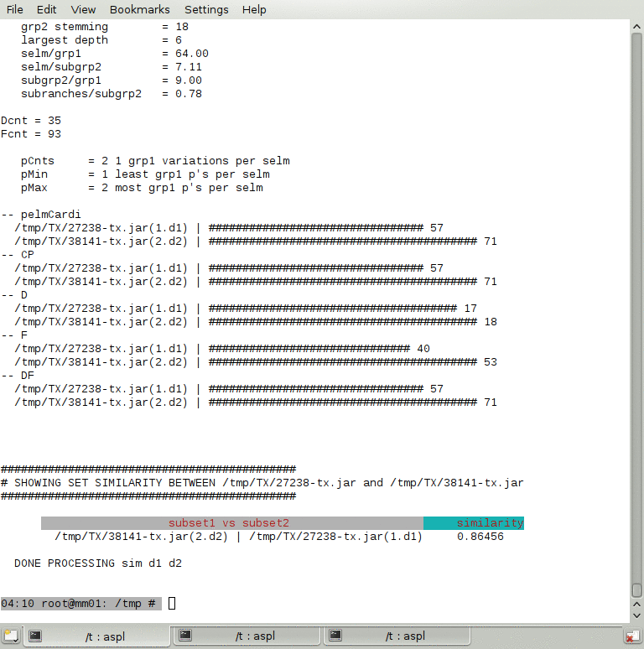This screenshot has width=644, height=649.
Task: Click the subgrp2/grp1 = 9.00 line
Action: (x=112, y=80)
